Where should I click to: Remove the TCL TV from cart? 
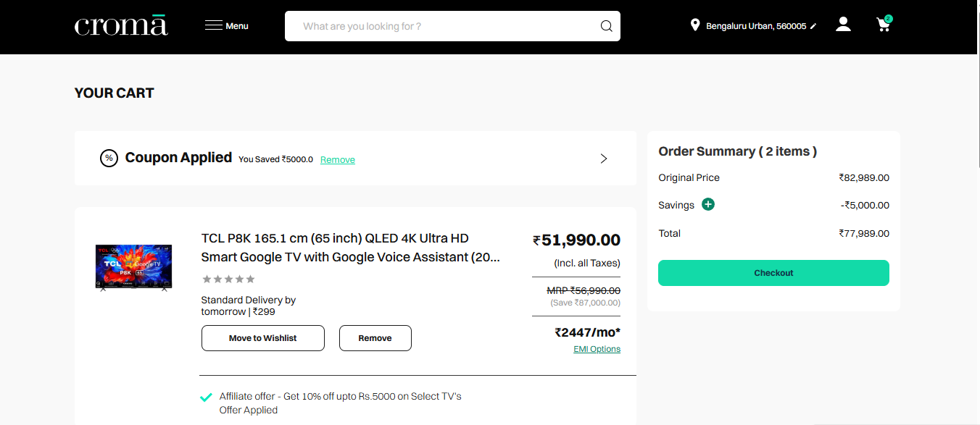(375, 338)
